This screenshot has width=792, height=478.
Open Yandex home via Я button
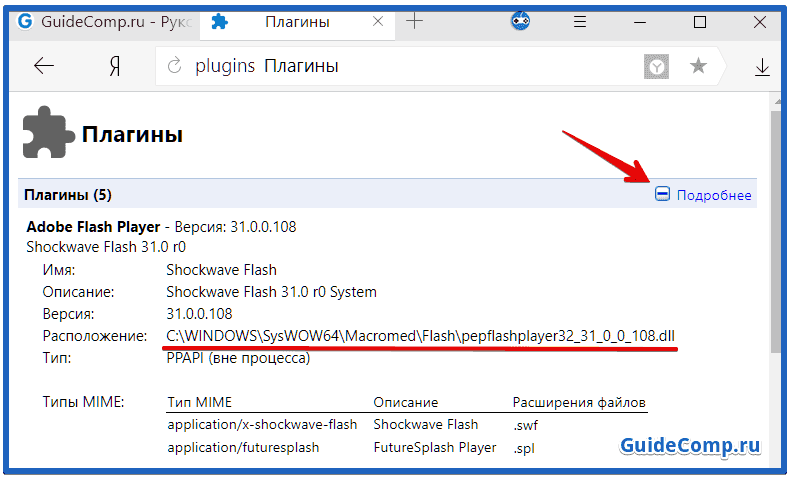tap(115, 66)
